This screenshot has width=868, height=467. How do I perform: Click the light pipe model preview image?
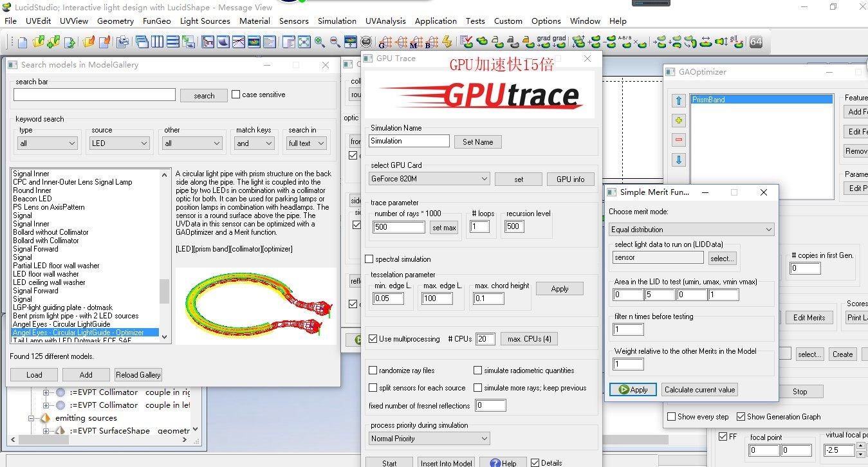click(256, 306)
